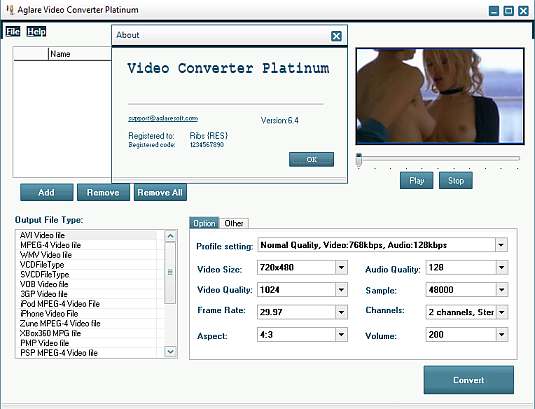Click the Remove button
This screenshot has height=409, width=535.
coord(103,192)
